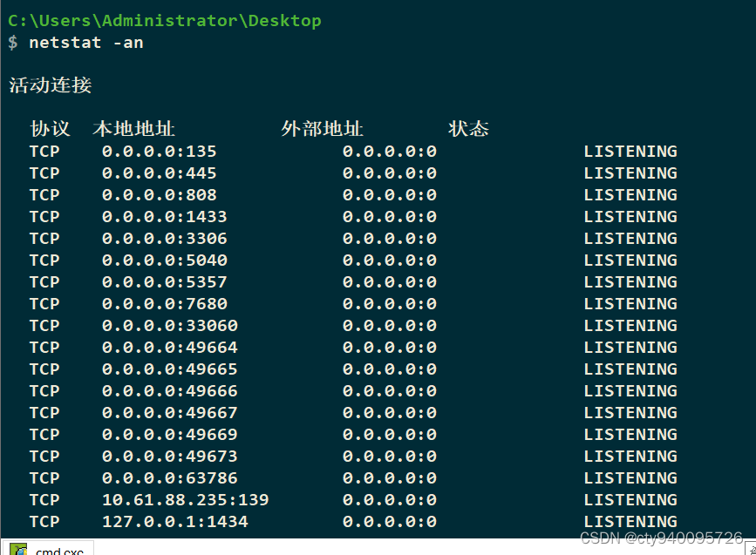756x555 pixels.
Task: Click local address 0.0.0.0:808
Action: click(159, 194)
